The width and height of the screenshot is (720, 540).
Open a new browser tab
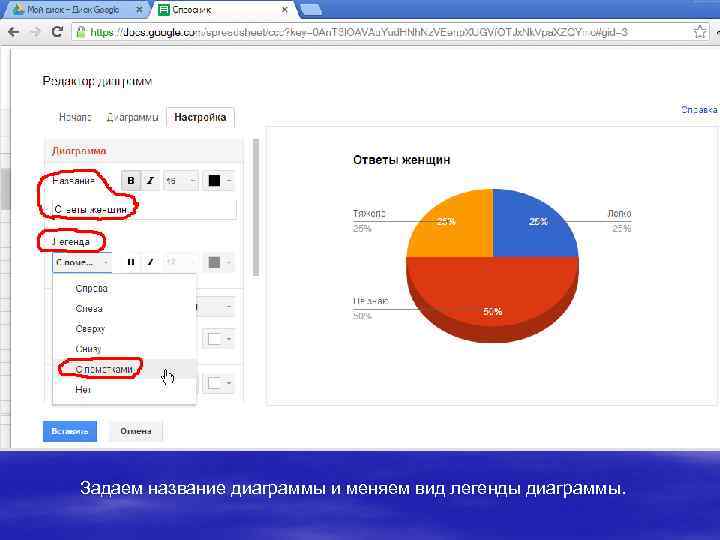[x=310, y=10]
